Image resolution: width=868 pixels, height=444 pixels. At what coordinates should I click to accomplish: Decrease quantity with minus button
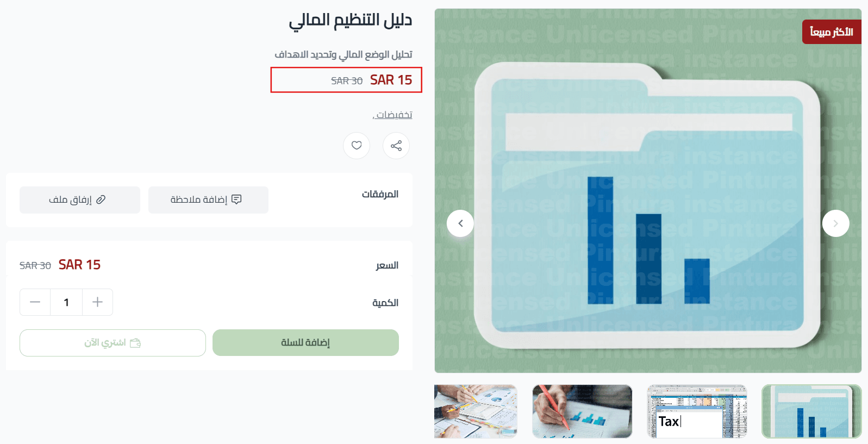coord(35,302)
